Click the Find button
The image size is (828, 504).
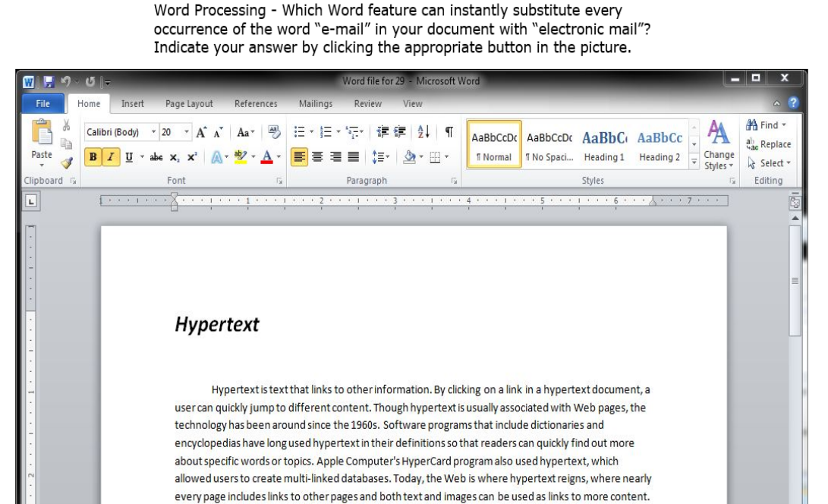click(766, 125)
